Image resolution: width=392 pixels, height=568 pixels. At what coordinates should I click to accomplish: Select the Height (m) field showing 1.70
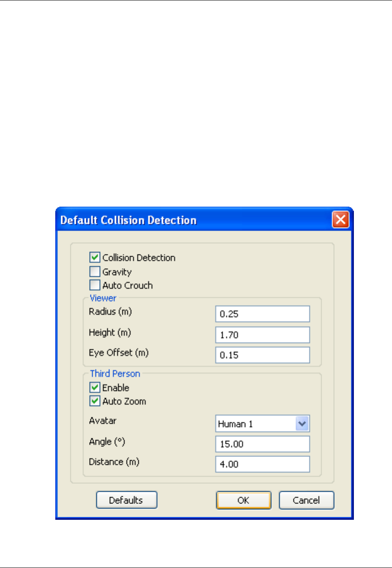[x=263, y=335]
